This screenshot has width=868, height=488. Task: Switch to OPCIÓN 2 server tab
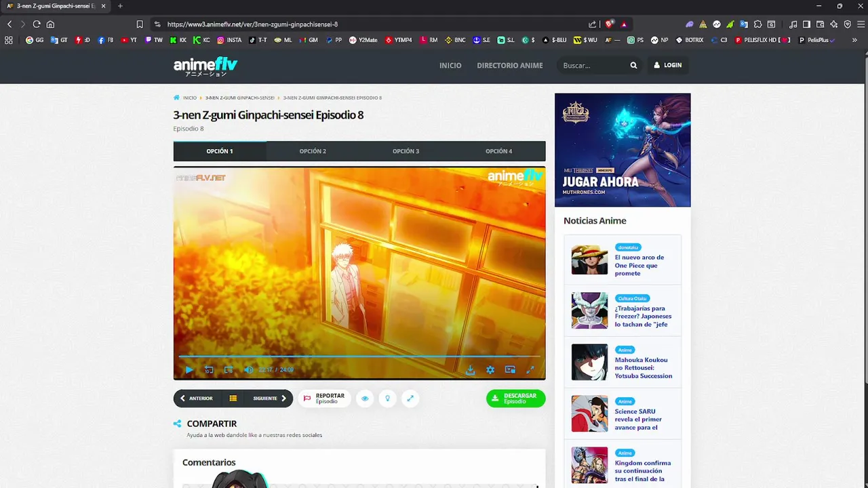click(x=313, y=151)
